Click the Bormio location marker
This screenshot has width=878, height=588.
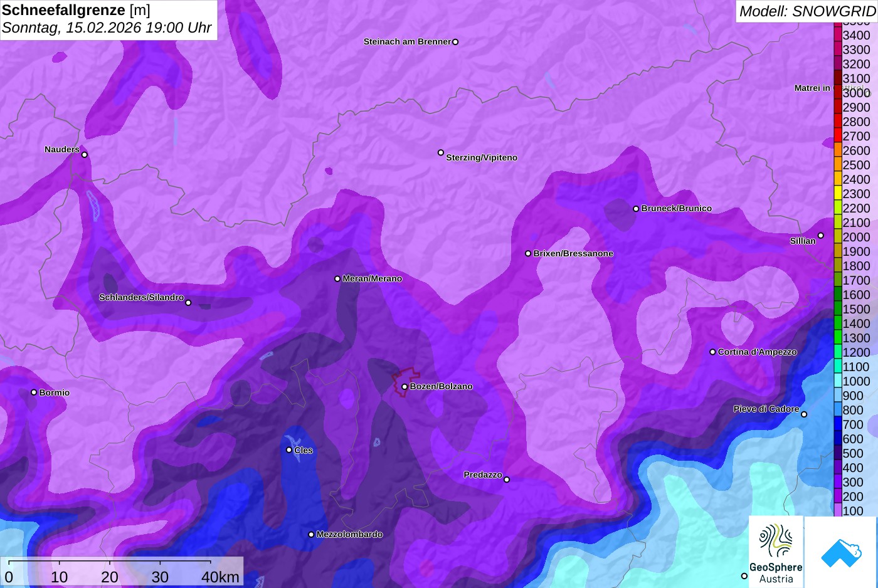point(34,392)
